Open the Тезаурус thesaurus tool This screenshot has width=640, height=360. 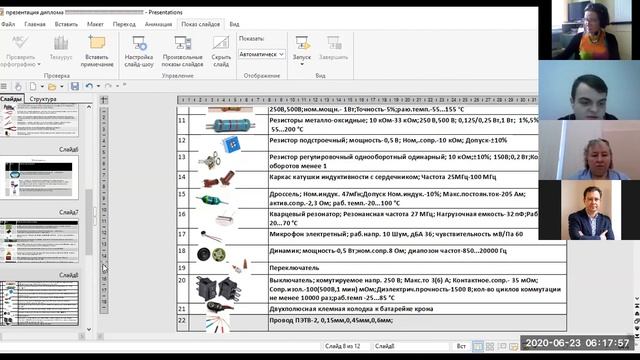click(61, 49)
